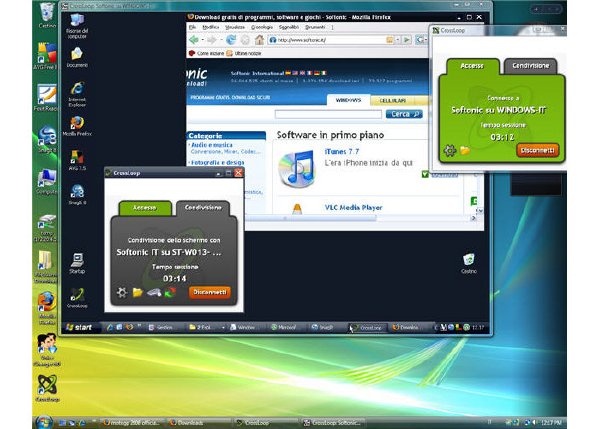
Task: Click CrossLoop button in Vista taskbar
Action: 265,422
